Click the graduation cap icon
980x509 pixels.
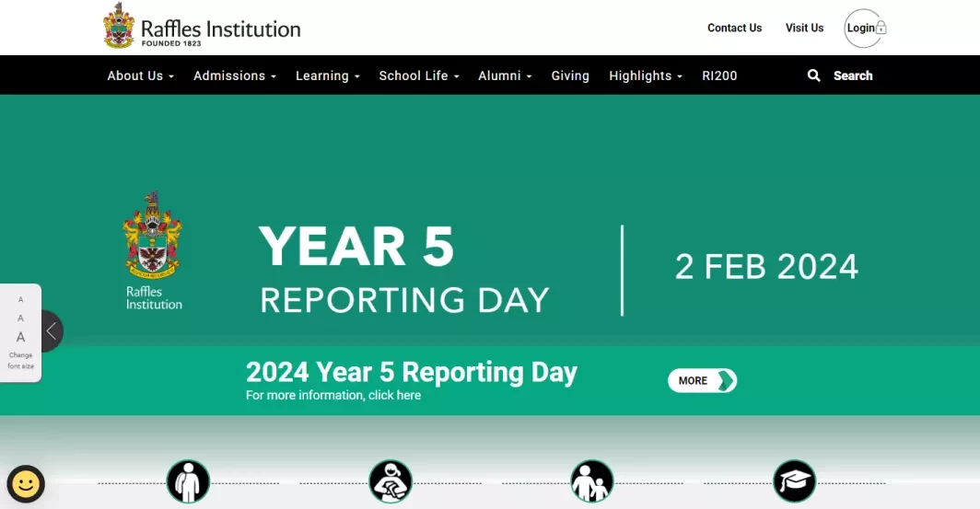coord(794,481)
